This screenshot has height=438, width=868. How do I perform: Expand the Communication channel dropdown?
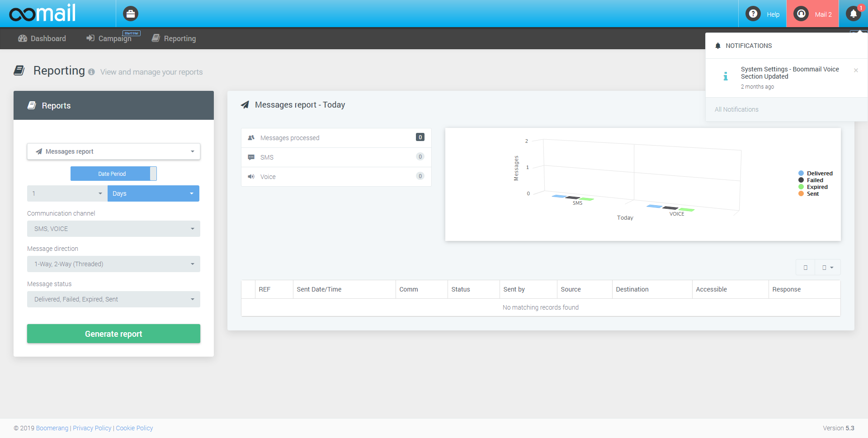tap(113, 229)
